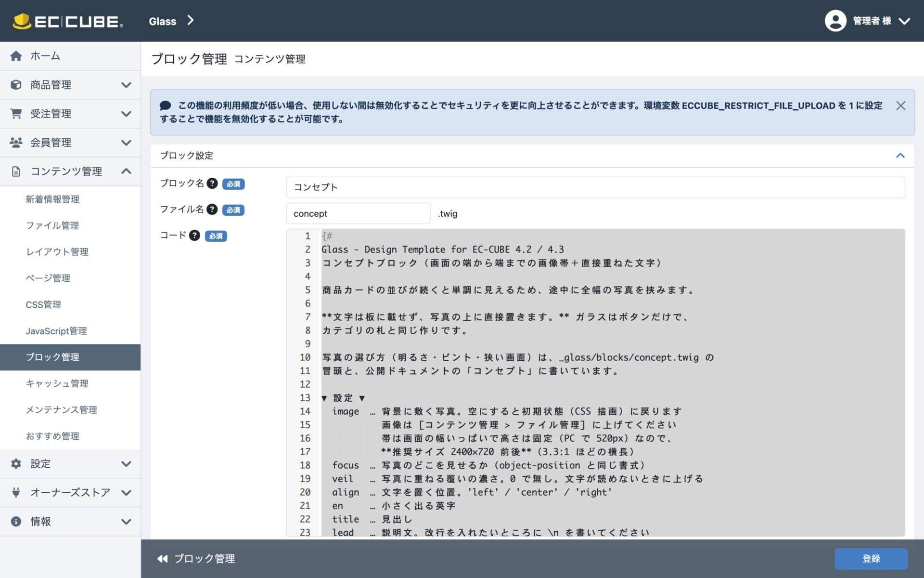The height and width of the screenshot is (578, 924).
Task: Click the help icon next to コード
Action: pyautogui.click(x=194, y=236)
